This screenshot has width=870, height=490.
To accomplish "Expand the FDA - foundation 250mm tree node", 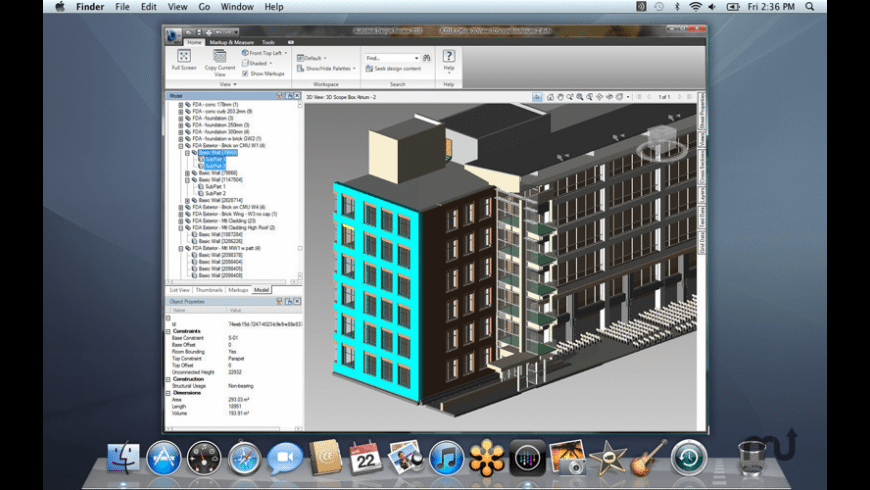I will coord(181,124).
